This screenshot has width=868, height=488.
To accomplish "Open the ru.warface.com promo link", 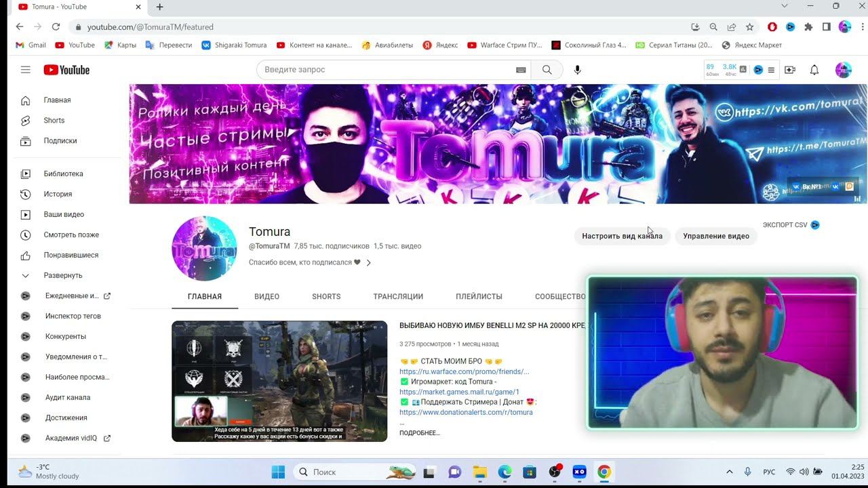I will click(x=465, y=371).
